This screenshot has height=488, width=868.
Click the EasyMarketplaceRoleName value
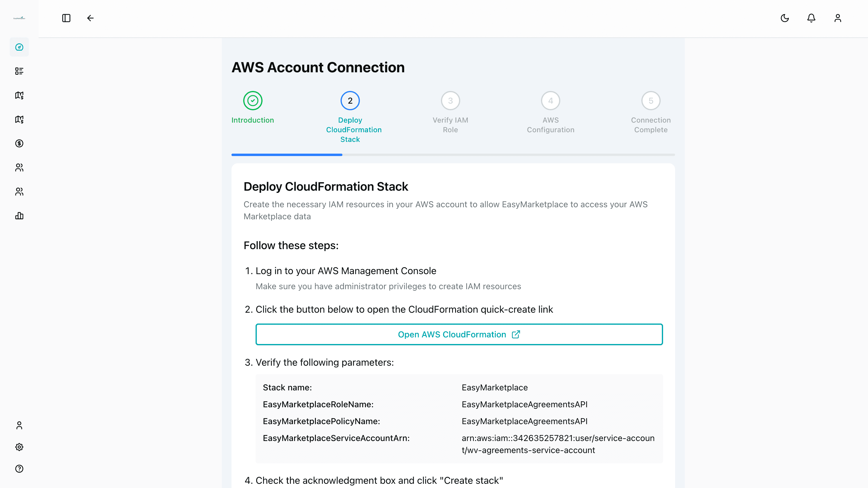coord(525,405)
